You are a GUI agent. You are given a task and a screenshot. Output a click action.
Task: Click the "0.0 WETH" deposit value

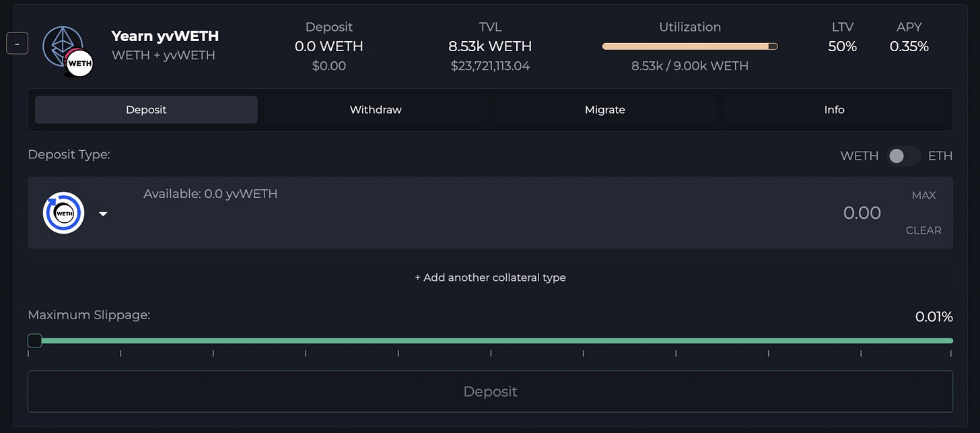click(x=329, y=46)
